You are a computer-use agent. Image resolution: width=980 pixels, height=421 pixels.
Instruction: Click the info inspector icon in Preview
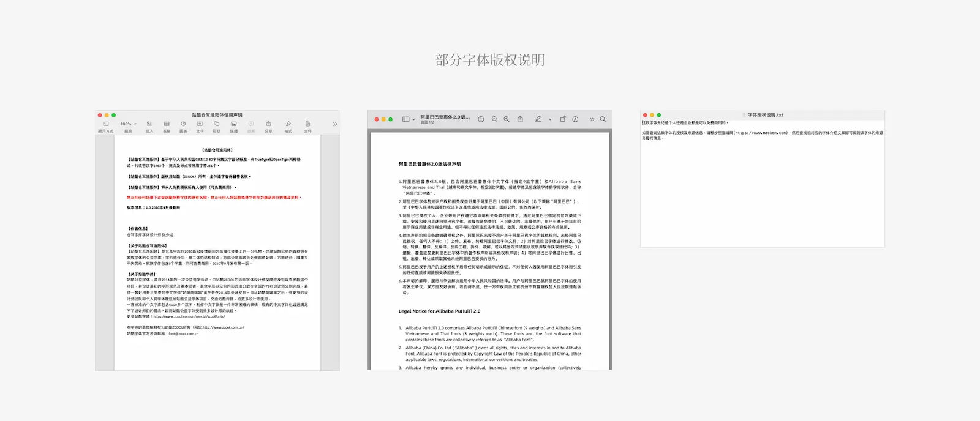(481, 119)
